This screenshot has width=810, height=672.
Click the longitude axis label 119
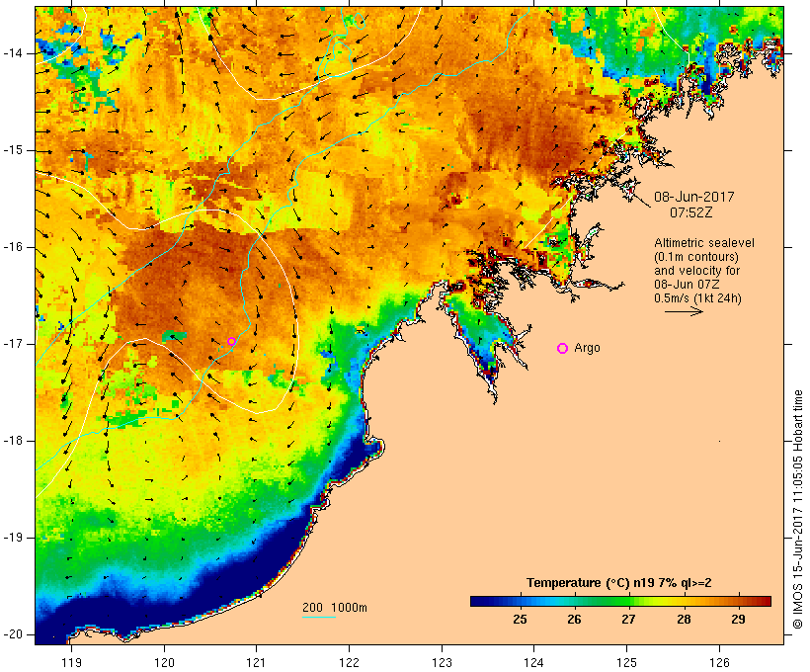pos(71,663)
